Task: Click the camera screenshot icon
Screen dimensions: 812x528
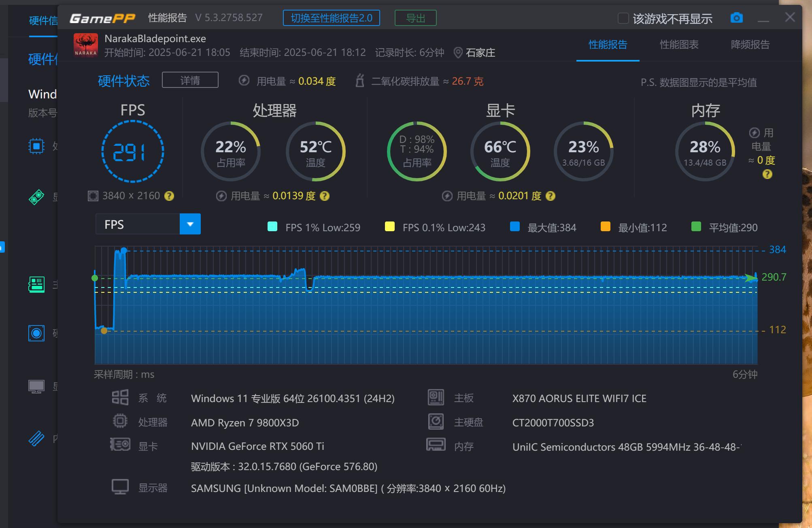Action: pyautogui.click(x=736, y=18)
